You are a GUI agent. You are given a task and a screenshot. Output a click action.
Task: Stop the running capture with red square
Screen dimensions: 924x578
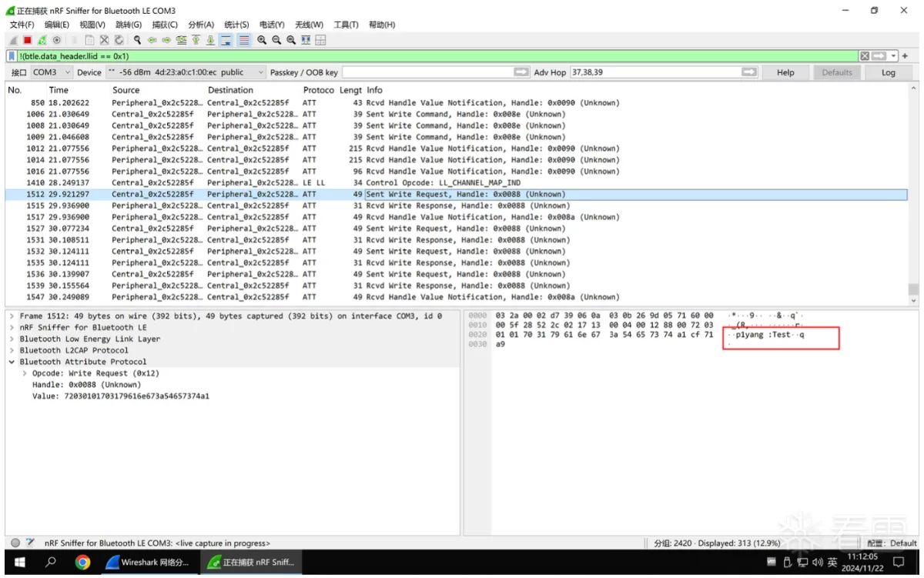click(x=27, y=40)
